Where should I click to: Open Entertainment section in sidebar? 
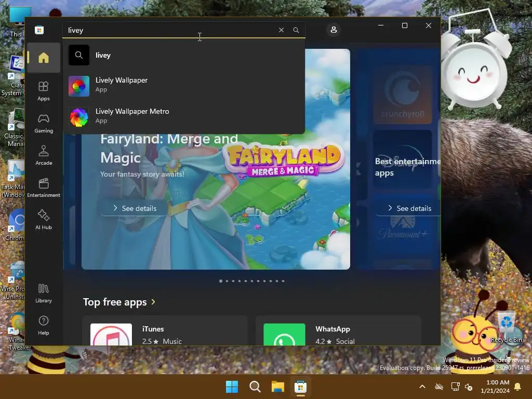coord(44,188)
